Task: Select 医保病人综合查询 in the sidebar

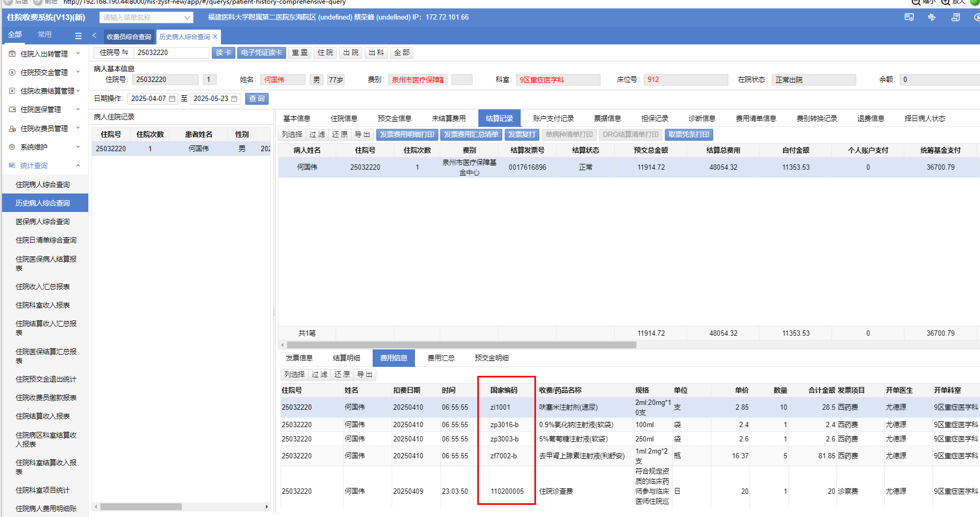Action: pos(43,221)
